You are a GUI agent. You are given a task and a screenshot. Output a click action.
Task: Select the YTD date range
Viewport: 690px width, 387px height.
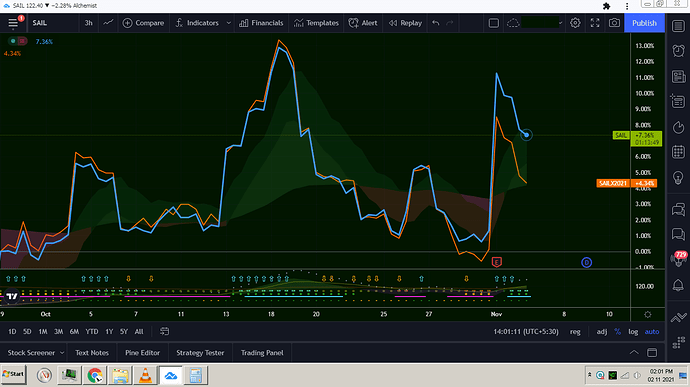pyautogui.click(x=92, y=332)
